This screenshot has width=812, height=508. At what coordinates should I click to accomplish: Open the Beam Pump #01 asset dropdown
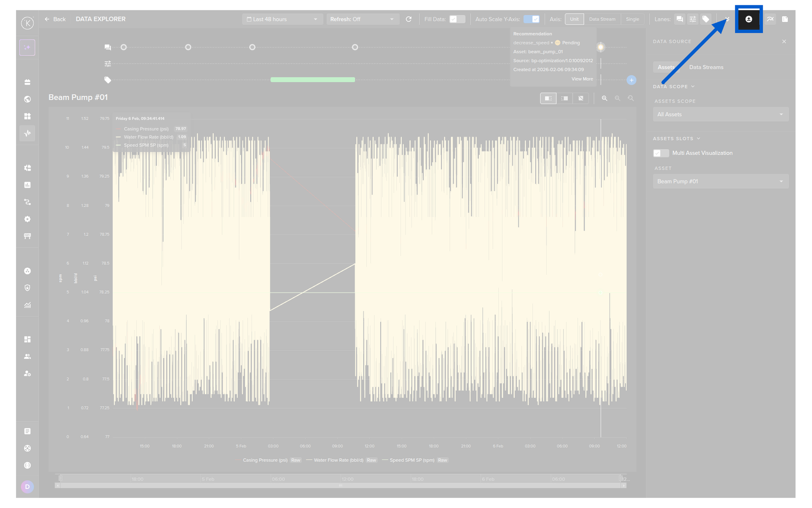pos(720,181)
